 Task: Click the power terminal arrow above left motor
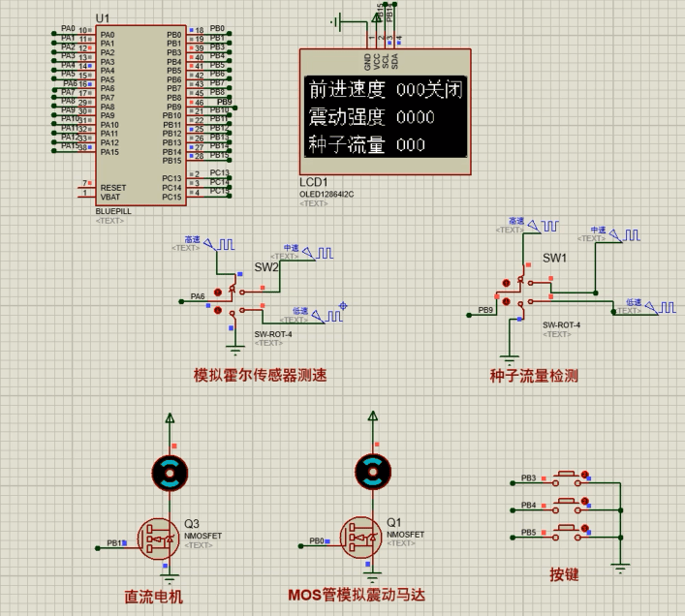pos(170,418)
